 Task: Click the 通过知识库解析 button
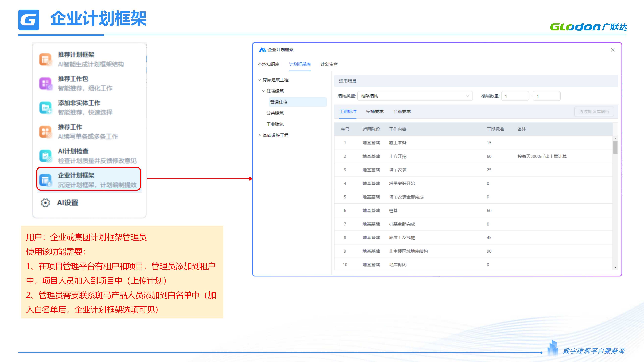[x=594, y=112]
